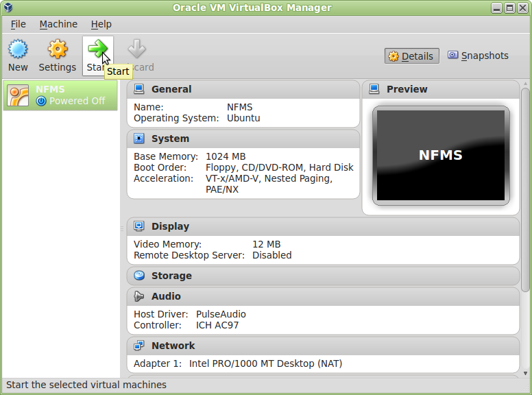Toggle the Details view button
Image resolution: width=532 pixels, height=395 pixels.
point(411,56)
